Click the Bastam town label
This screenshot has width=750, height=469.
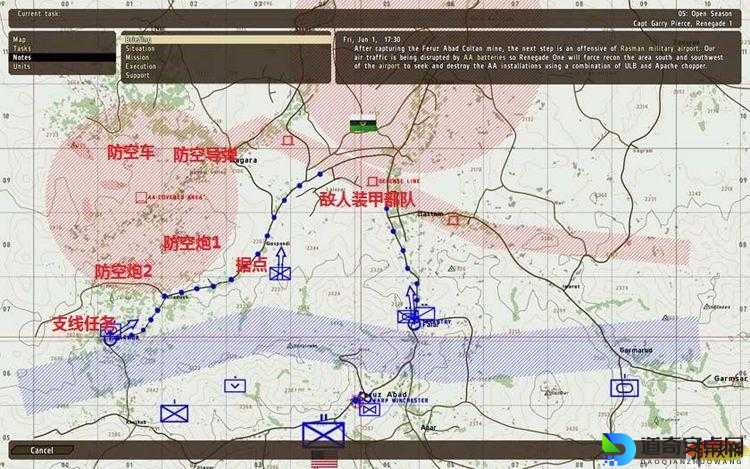click(x=430, y=214)
